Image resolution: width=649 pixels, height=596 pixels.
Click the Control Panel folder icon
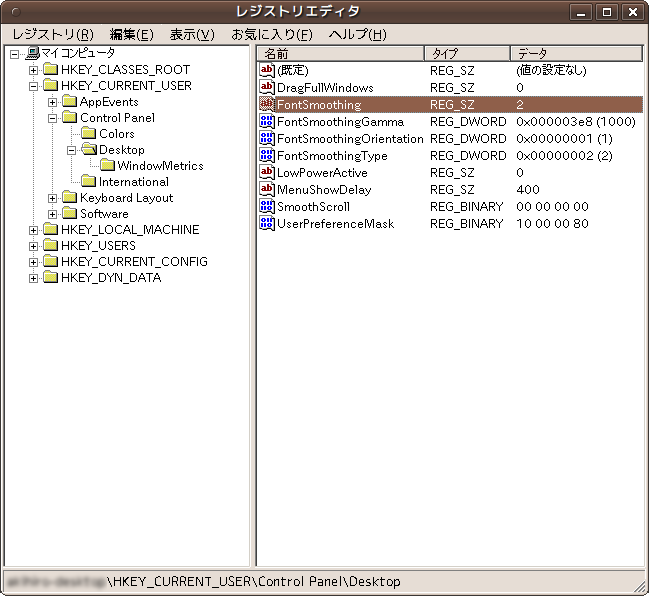[x=70, y=117]
